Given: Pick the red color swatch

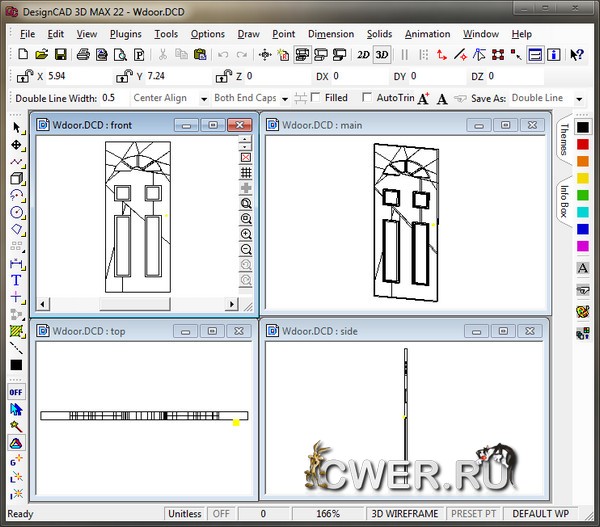Looking at the screenshot, I should coord(583,144).
